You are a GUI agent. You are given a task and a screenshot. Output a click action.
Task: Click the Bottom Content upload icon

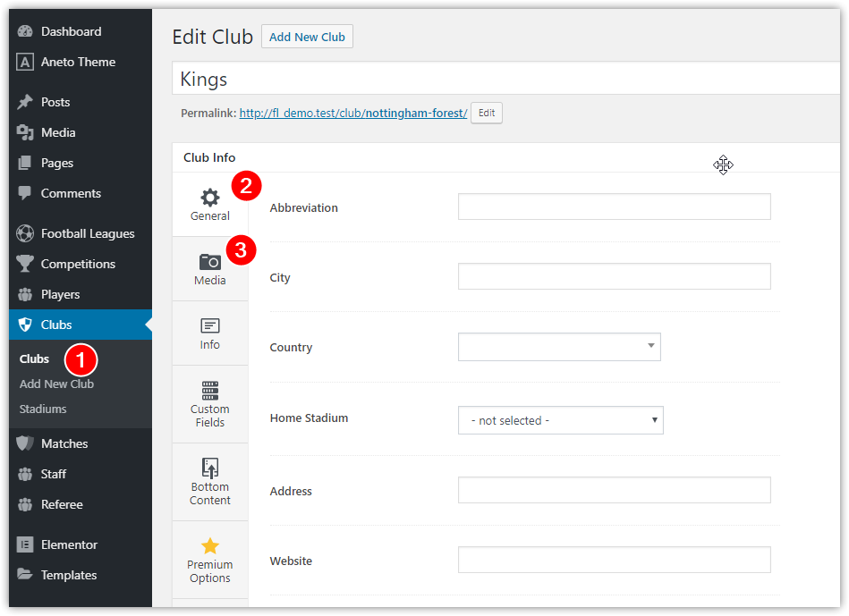(210, 468)
